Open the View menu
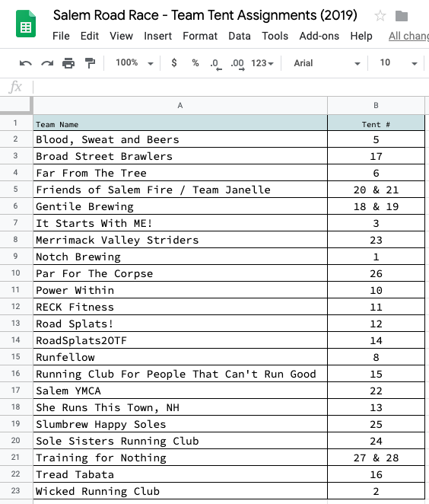 coord(121,36)
